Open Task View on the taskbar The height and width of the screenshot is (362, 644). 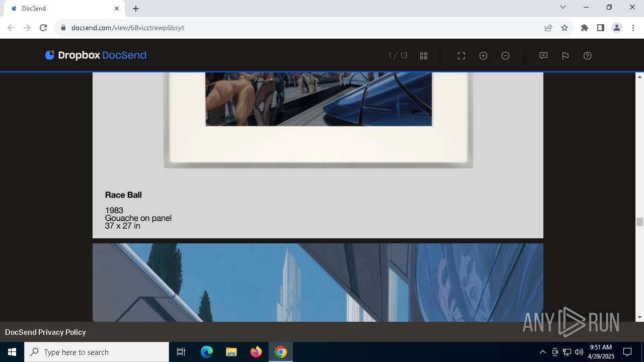(181, 352)
